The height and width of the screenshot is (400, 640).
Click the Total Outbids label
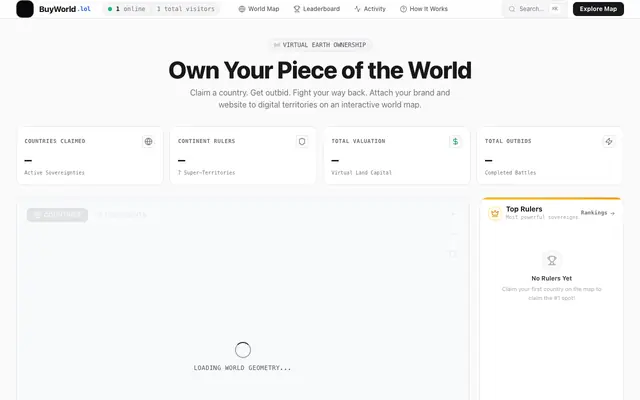[x=508, y=141]
